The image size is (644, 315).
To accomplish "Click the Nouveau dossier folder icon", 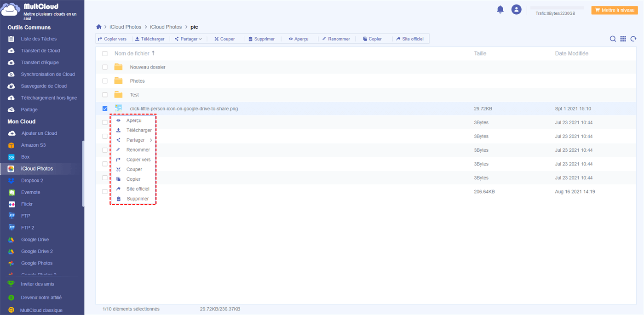I will point(118,67).
